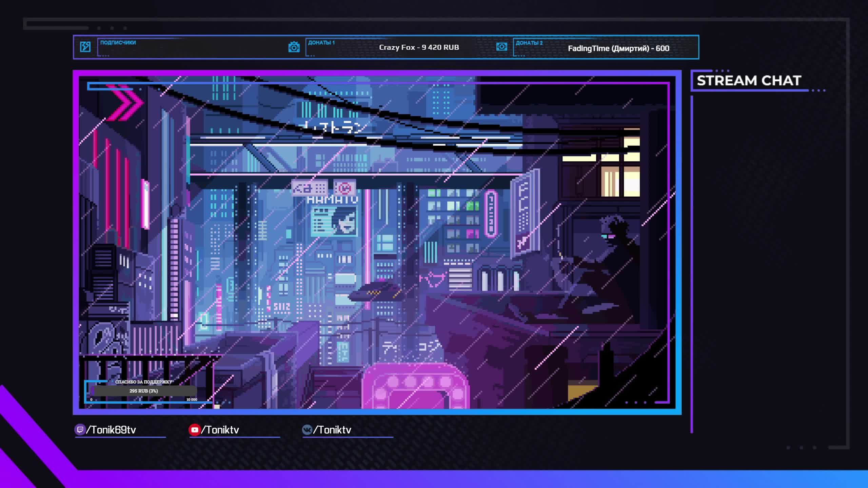
Task: Click the ДОНАТЫ 2 label
Action: point(529,43)
